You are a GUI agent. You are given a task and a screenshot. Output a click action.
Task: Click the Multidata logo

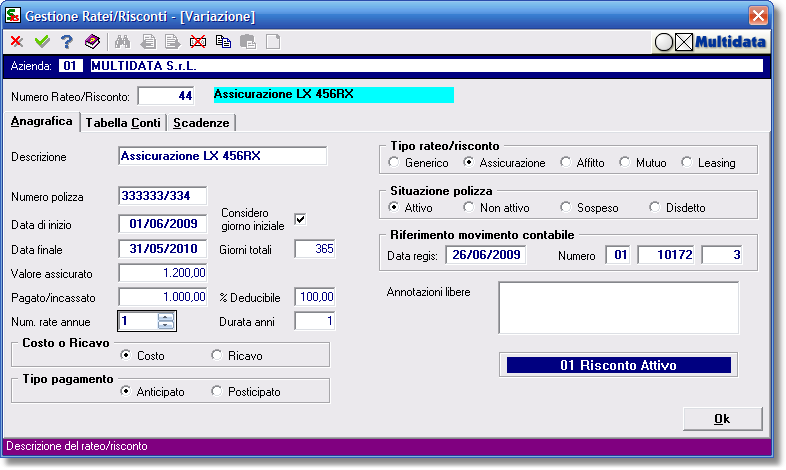tap(711, 42)
